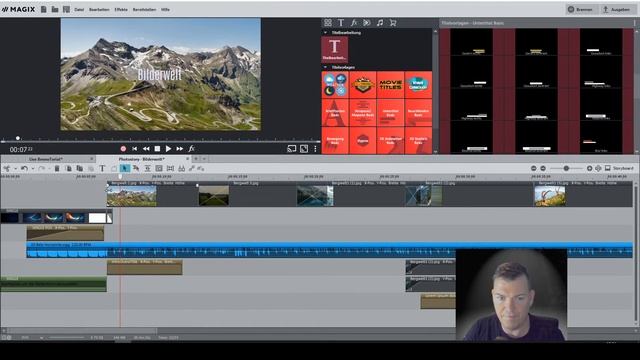
Task: Select the Travel Collection template tile
Action: [418, 84]
